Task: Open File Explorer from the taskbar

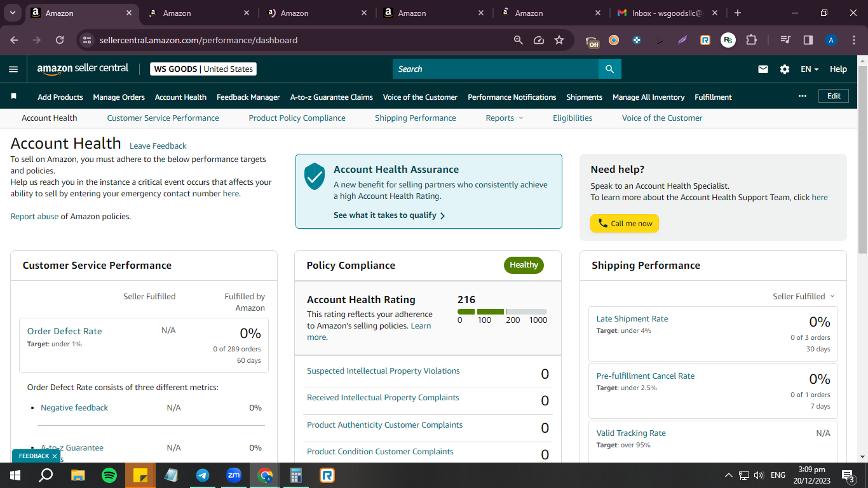Action: tap(78, 475)
